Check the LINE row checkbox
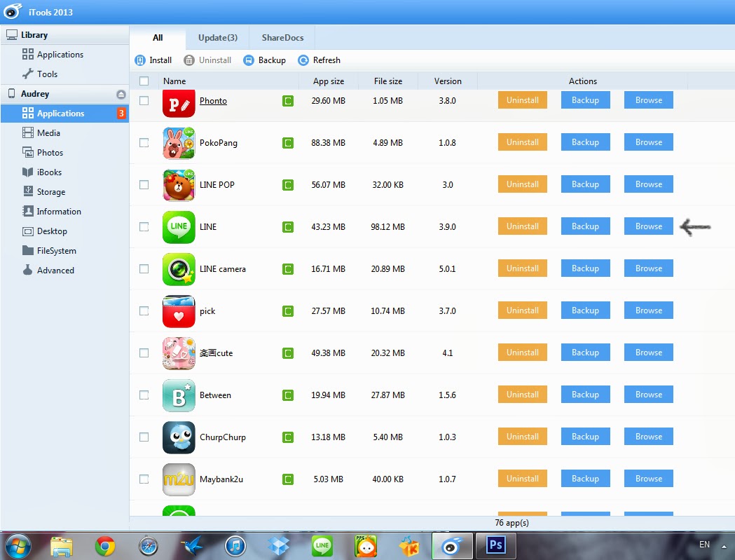Viewport: 735px width, 560px height. [144, 226]
